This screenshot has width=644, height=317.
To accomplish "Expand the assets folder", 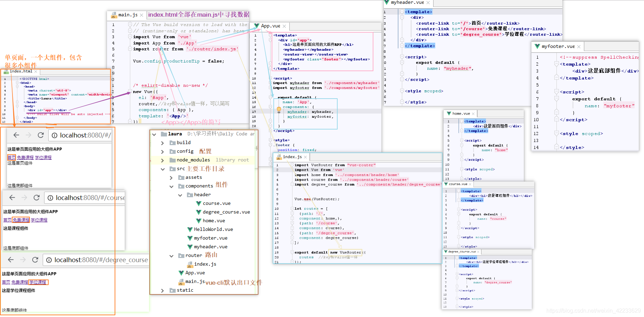I will coord(171,177).
